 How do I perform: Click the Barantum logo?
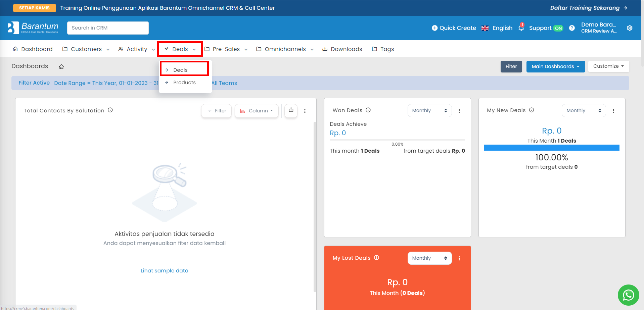pos(33,28)
